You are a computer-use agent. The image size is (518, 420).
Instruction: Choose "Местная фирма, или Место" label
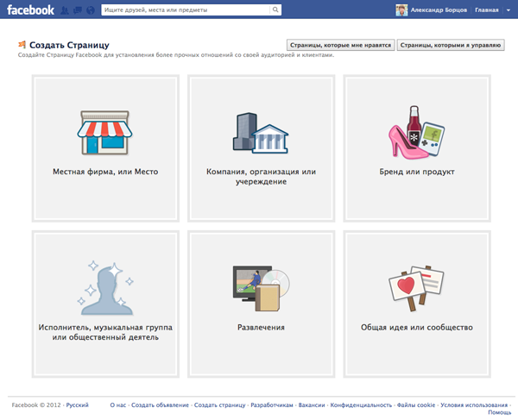[105, 172]
